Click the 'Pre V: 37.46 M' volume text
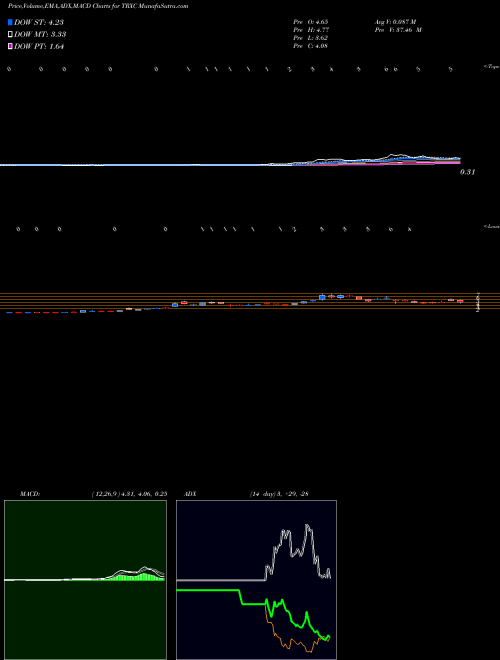500x660 pixels. tap(399, 30)
